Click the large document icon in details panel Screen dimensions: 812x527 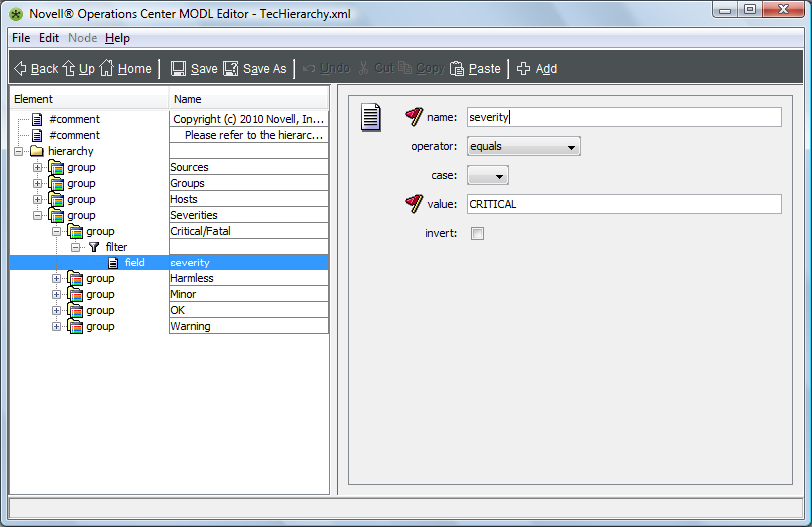coord(371,117)
